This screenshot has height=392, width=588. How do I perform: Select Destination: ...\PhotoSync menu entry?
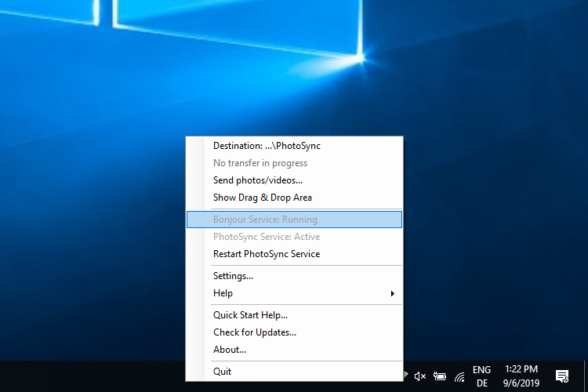(x=267, y=146)
